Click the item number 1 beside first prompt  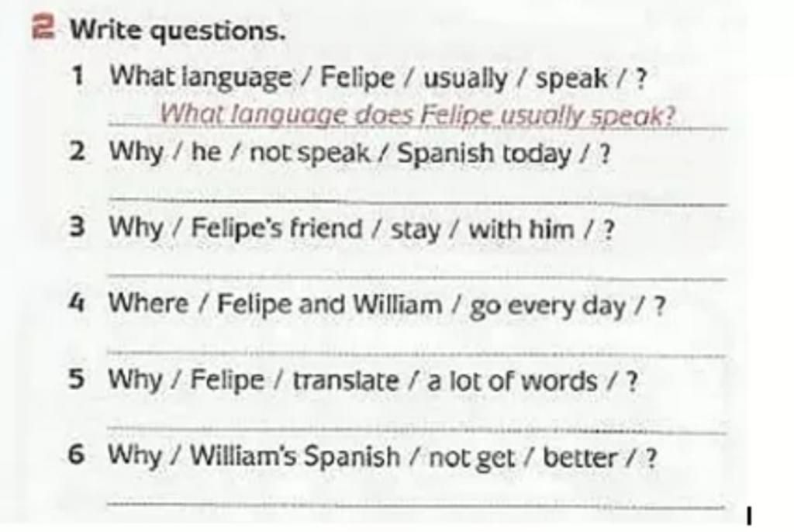(x=77, y=77)
